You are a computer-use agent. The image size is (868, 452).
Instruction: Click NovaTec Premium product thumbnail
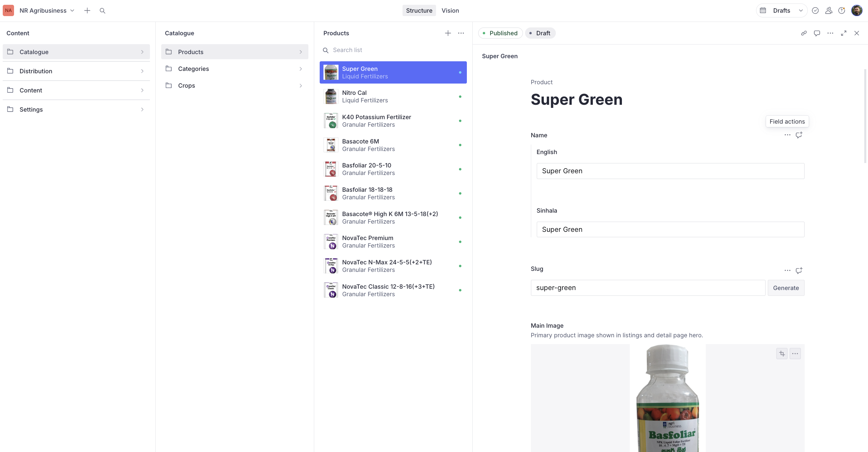(x=331, y=242)
